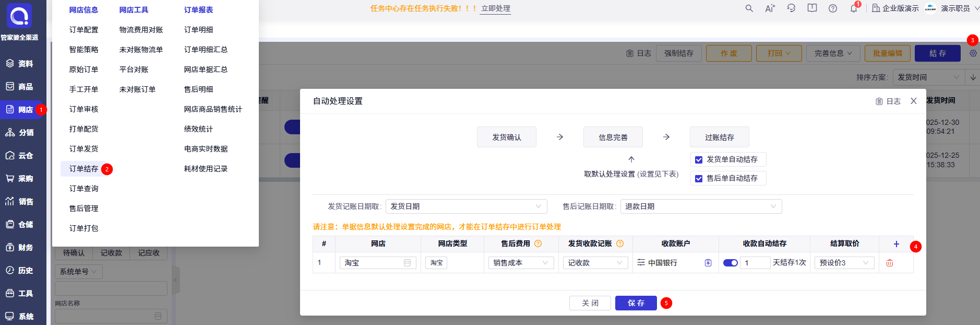Open the manual book icon
The width and height of the screenshot is (980, 325).
pyautogui.click(x=812, y=8)
